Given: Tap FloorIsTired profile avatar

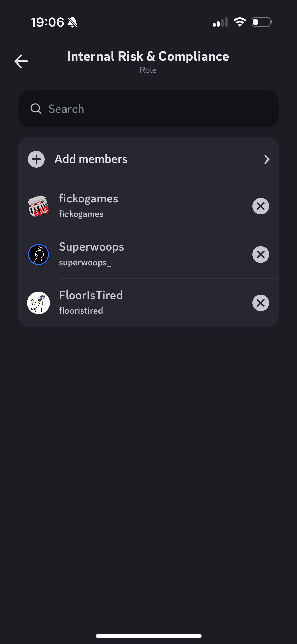Looking at the screenshot, I should click(39, 303).
